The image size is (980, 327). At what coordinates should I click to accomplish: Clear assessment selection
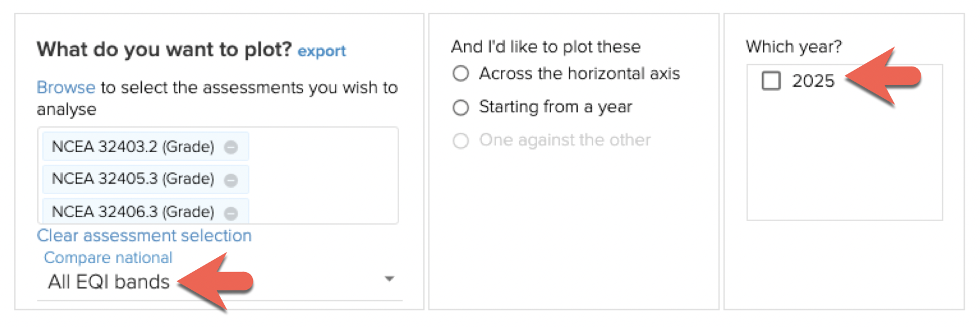click(x=144, y=235)
